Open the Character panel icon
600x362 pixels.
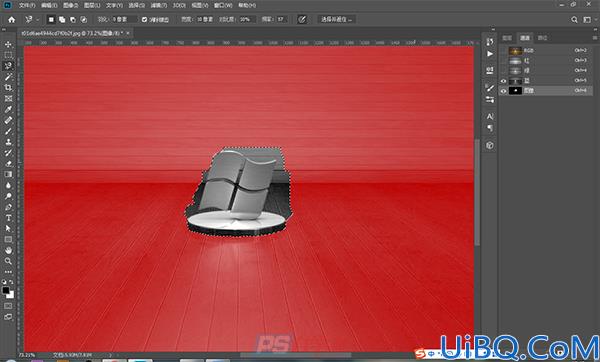click(490, 116)
